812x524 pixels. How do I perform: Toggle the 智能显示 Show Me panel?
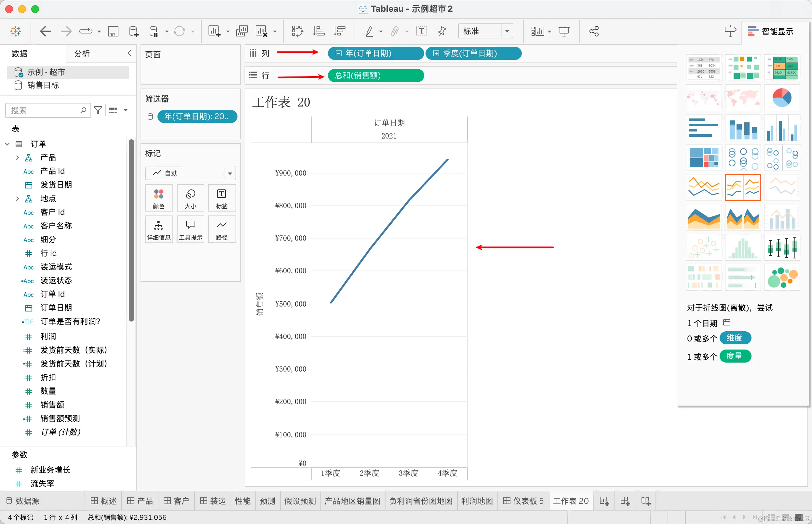[x=770, y=31]
